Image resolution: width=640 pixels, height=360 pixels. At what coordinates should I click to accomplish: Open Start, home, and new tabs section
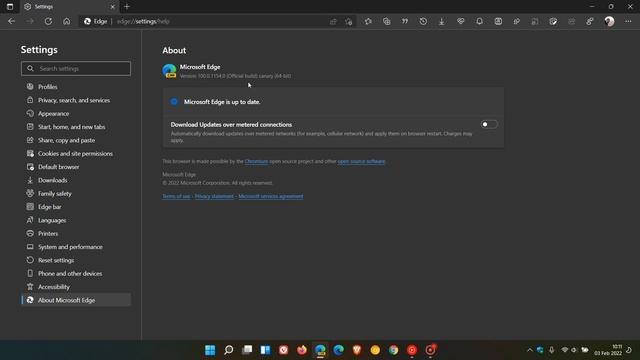[76, 127]
